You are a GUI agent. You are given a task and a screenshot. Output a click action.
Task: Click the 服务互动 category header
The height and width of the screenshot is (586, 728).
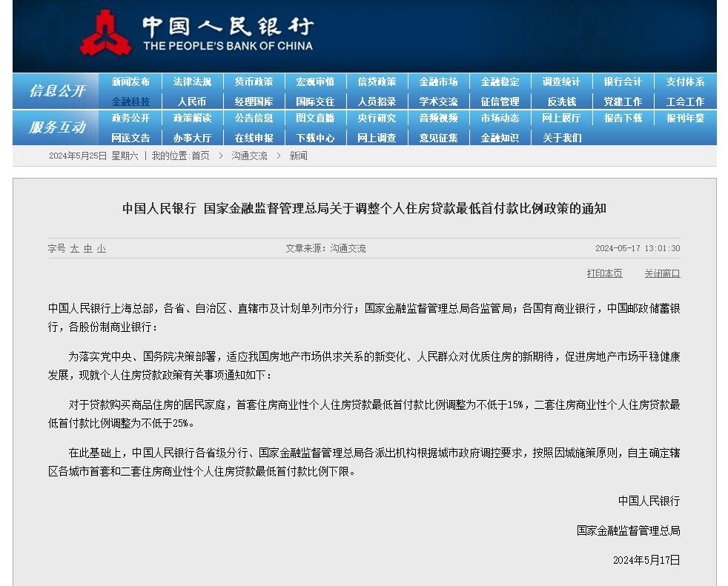coord(57,127)
